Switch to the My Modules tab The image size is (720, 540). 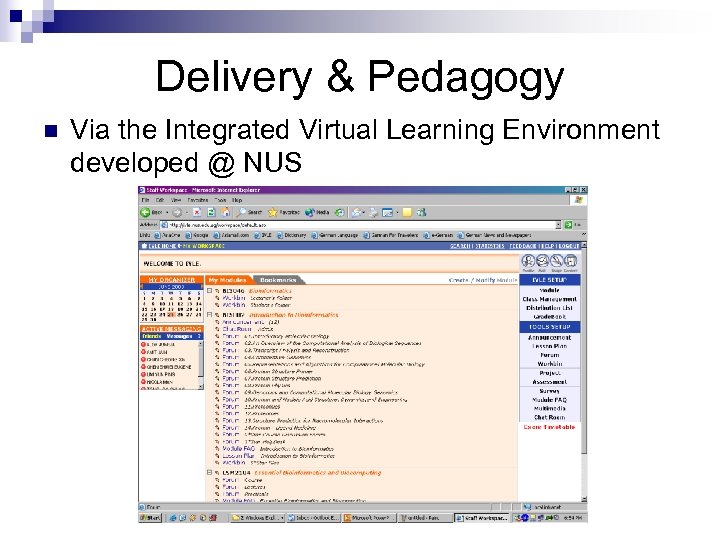coord(227,280)
